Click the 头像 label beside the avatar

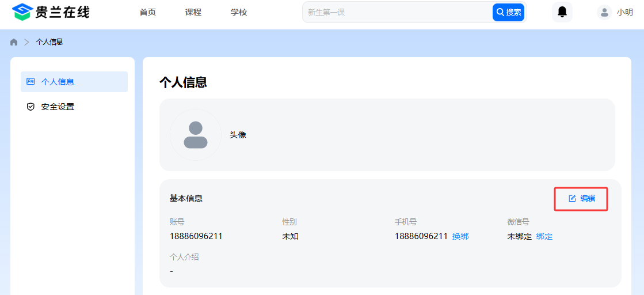pyautogui.click(x=238, y=135)
